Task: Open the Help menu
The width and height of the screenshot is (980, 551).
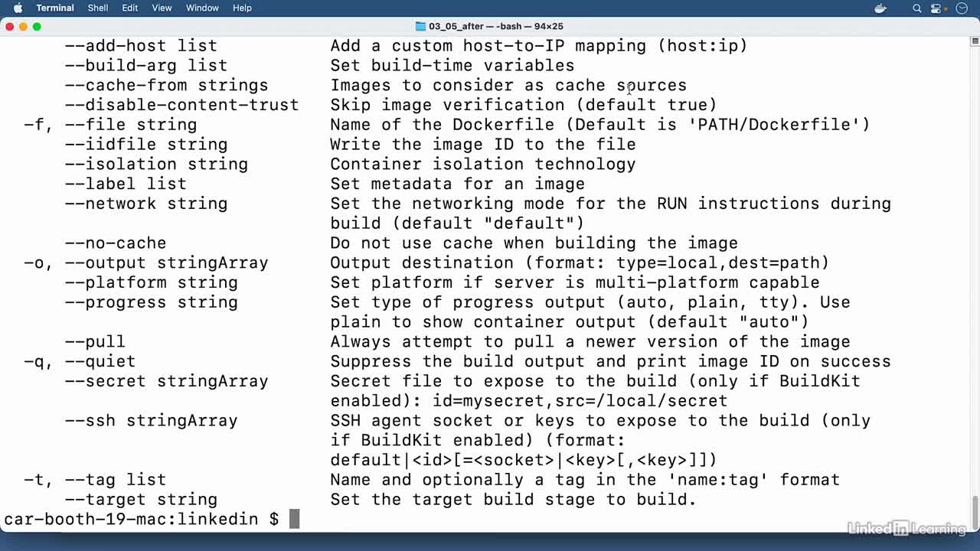Action: pyautogui.click(x=242, y=8)
